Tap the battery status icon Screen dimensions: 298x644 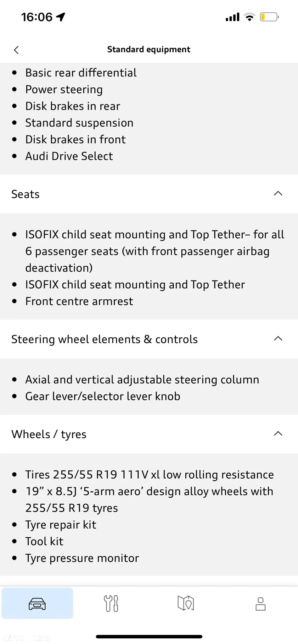point(269,17)
